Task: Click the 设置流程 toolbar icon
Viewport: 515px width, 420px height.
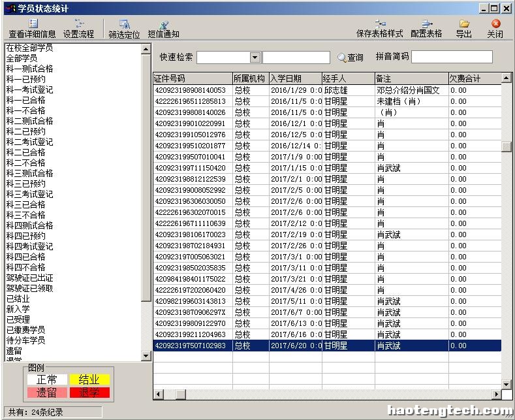Action: coord(78,29)
